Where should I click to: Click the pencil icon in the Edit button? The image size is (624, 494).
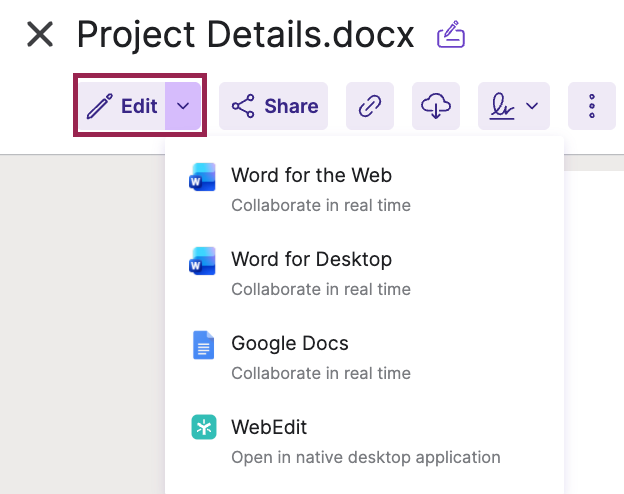[x=99, y=106]
